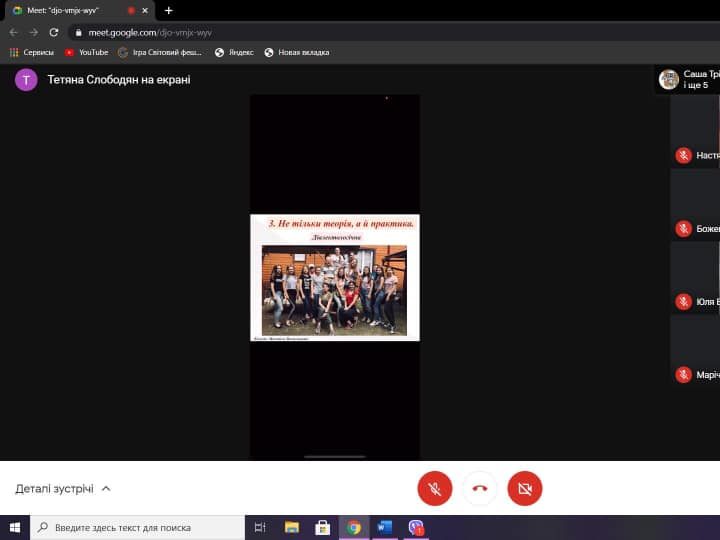Click Настя's muted microphone icon
This screenshot has height=540, width=720.
point(683,156)
